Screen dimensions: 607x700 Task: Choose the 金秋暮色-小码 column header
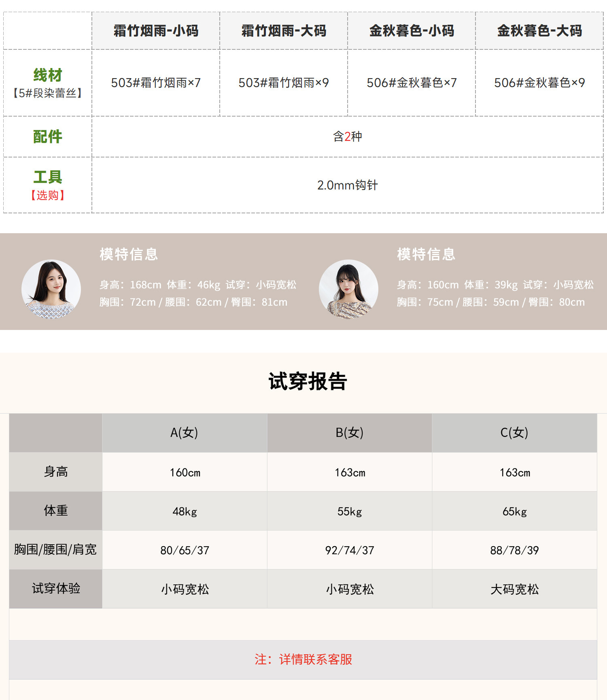[412, 31]
